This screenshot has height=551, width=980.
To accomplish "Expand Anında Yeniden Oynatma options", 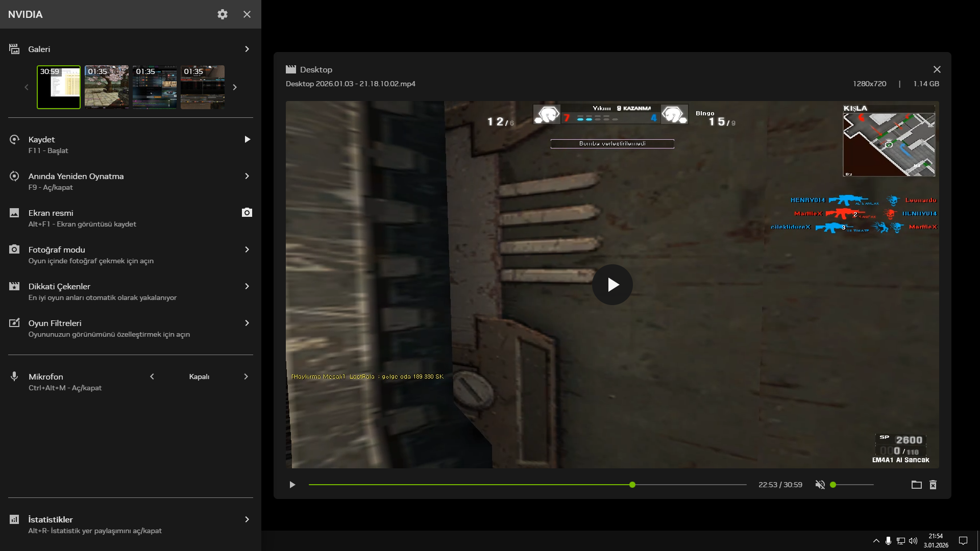I will 247,176.
